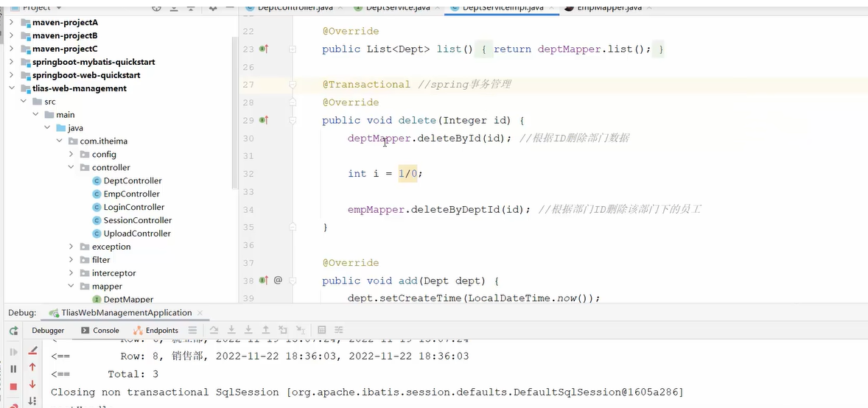Click the Step Into debugger icon
Screen dimensions: 868x408
[232, 330]
